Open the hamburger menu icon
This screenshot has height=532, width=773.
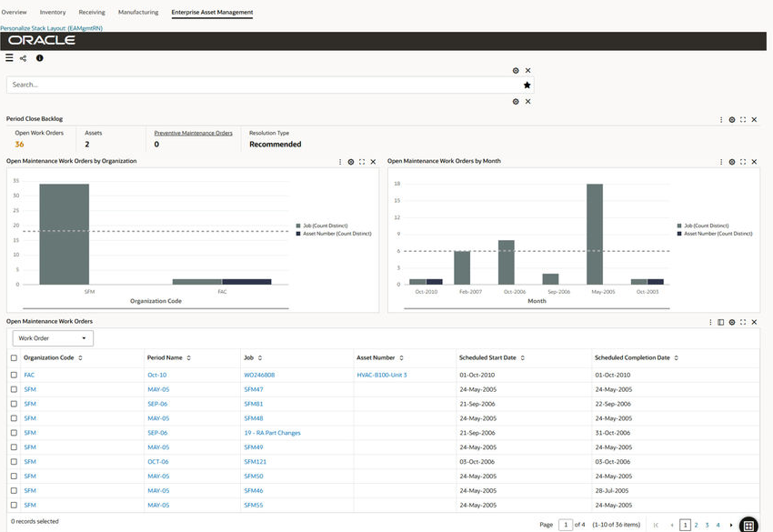click(9, 58)
